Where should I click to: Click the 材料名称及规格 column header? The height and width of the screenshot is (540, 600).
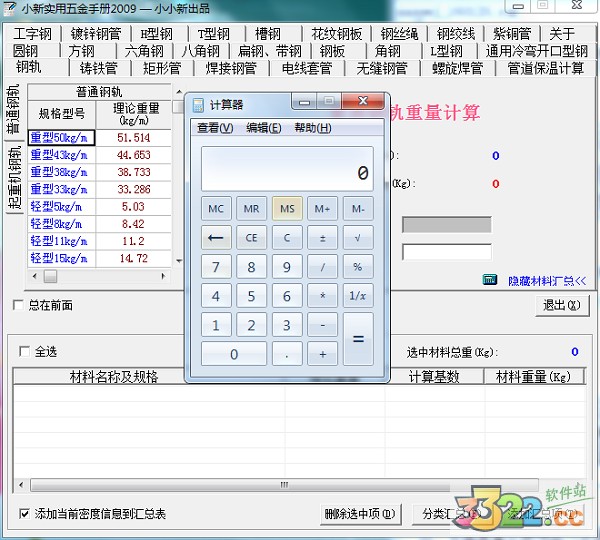pos(115,376)
